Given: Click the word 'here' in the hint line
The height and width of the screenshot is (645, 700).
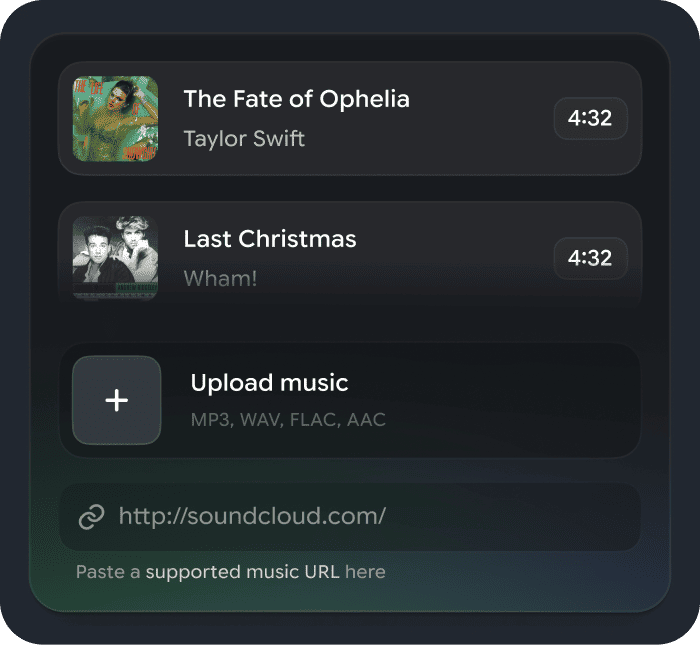Looking at the screenshot, I should pyautogui.click(x=365, y=572).
